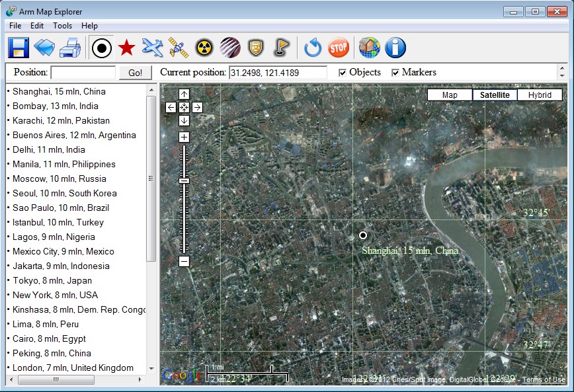
Task: Click the map zoom slider handle
Action: click(184, 180)
